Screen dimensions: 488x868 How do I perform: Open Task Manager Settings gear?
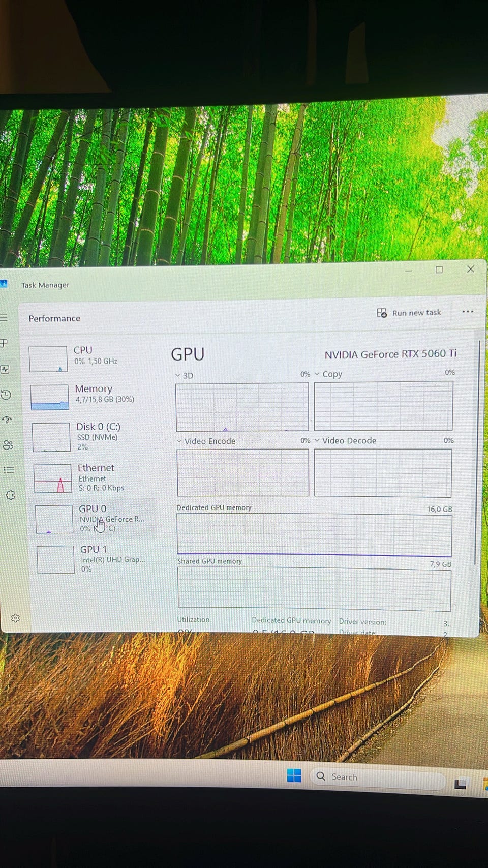tap(15, 618)
